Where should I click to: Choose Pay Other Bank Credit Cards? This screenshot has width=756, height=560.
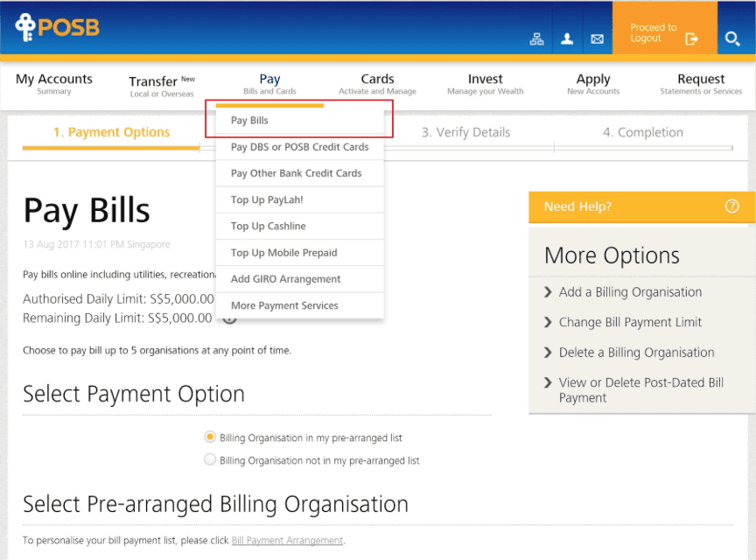point(299,173)
